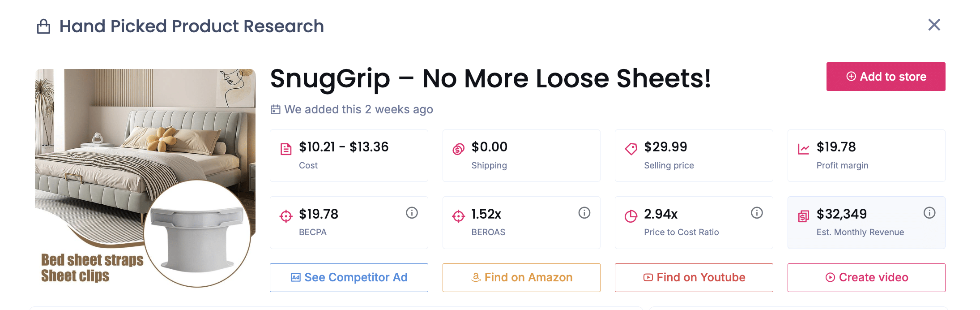Click the Shipping coin icon

click(x=458, y=149)
